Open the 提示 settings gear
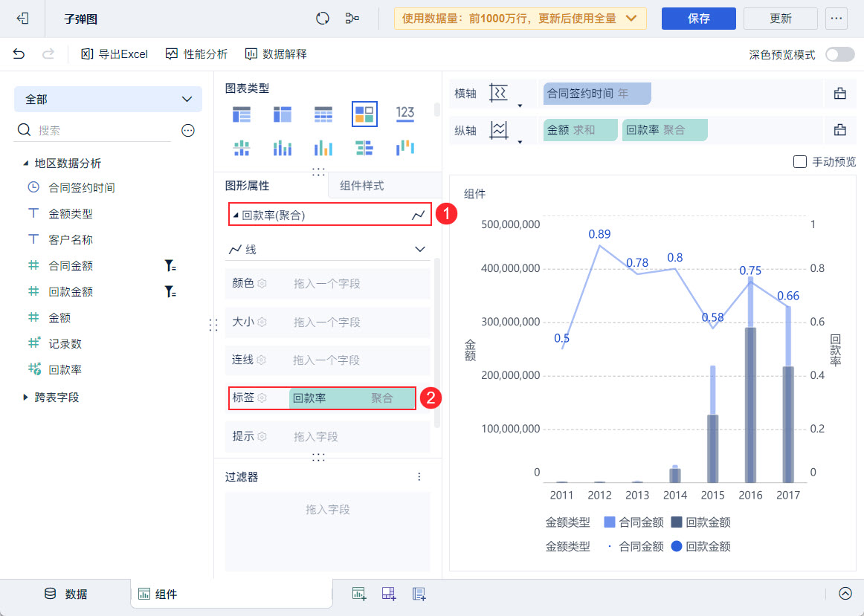 (262, 436)
